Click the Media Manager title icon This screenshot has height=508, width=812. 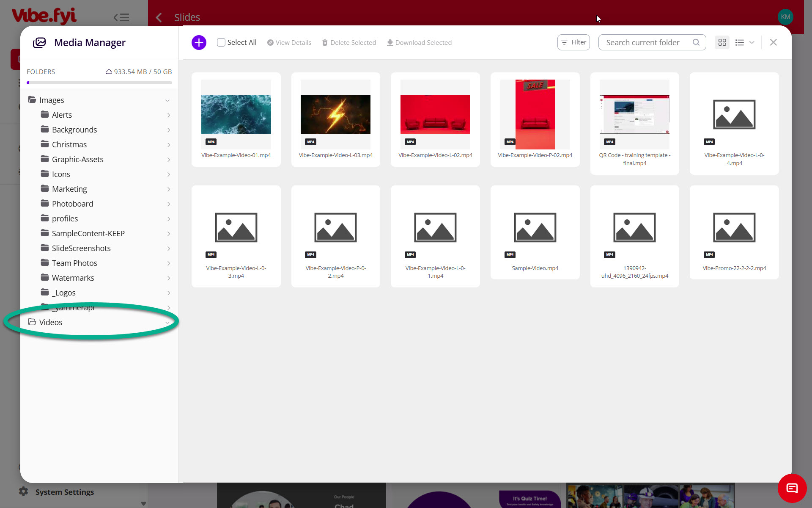coord(39,42)
